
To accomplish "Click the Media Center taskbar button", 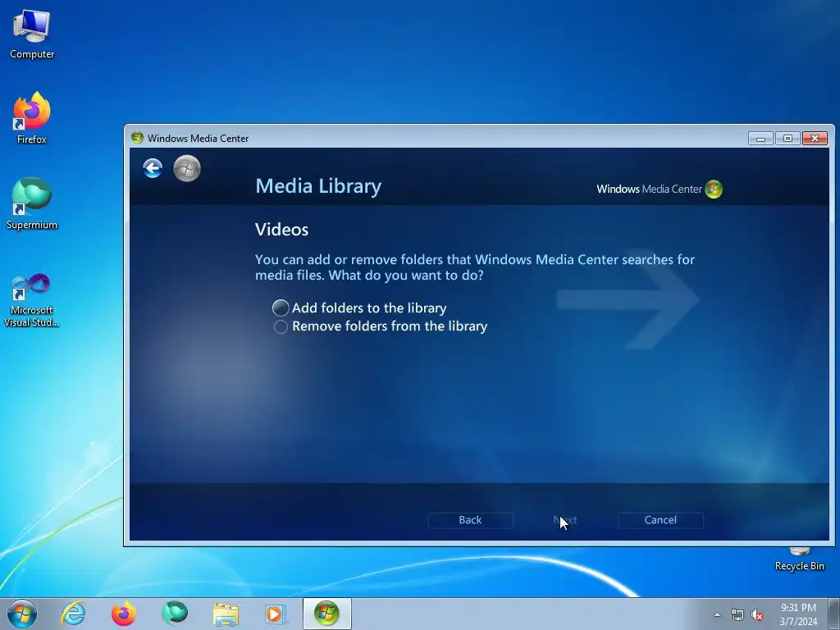I will tap(326, 614).
